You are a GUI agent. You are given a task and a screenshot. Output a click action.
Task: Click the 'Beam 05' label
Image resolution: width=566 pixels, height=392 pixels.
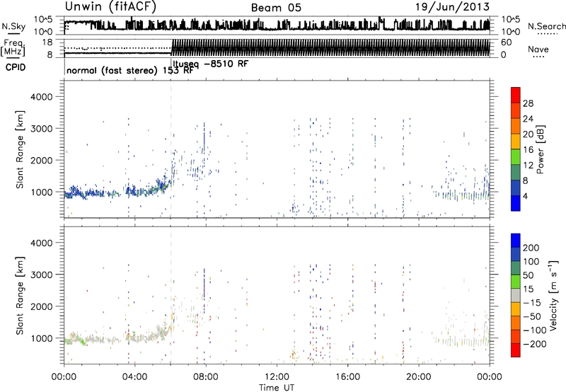(276, 8)
